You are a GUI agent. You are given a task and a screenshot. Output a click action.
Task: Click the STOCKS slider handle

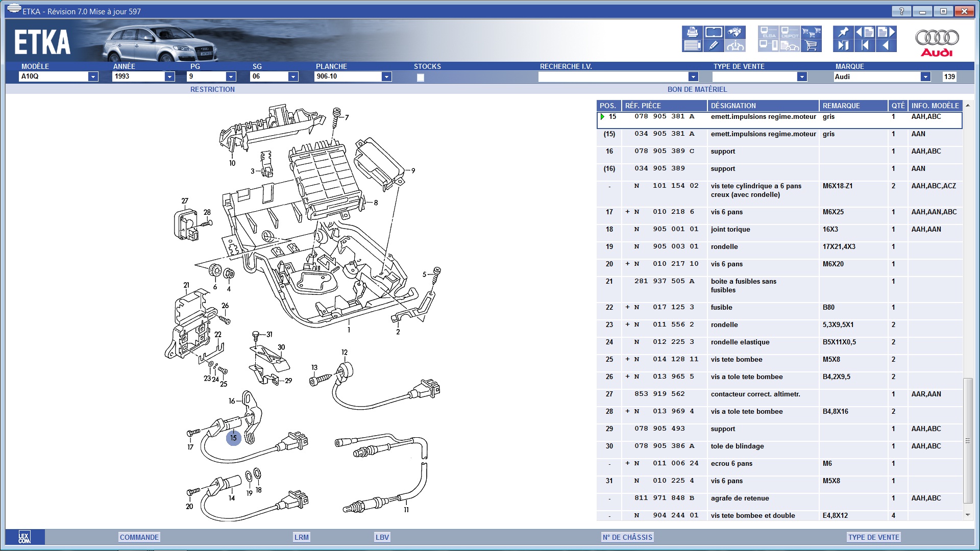(x=420, y=78)
